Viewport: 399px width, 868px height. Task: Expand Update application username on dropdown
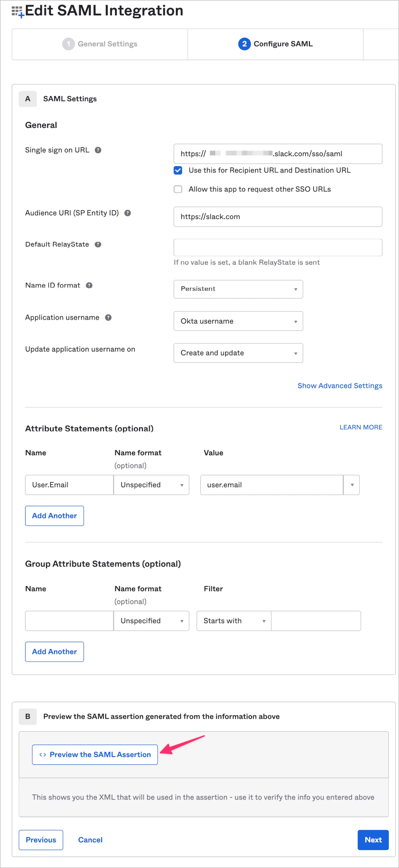(238, 353)
